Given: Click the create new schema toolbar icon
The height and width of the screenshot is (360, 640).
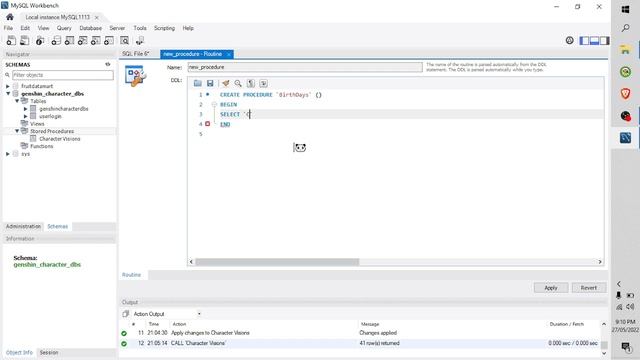Looking at the screenshot, I should [56, 40].
